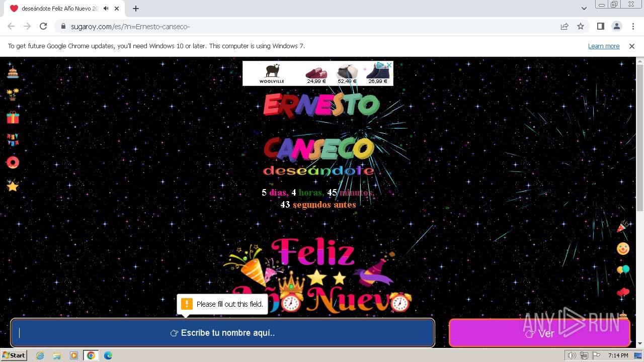The height and width of the screenshot is (362, 644).
Task: Select the red gift box icon
Action: click(x=13, y=117)
